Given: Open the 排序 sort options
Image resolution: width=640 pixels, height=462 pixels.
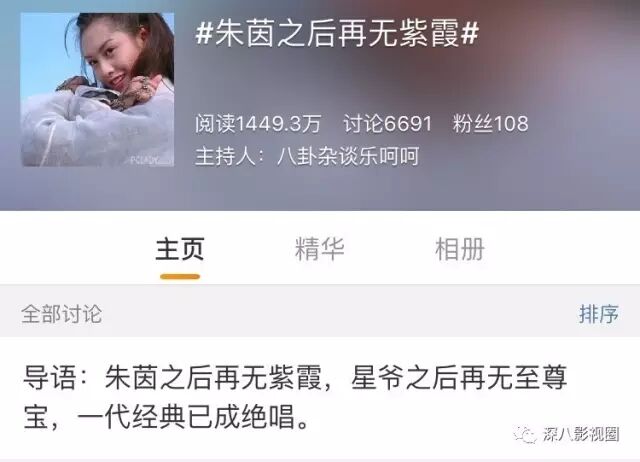Looking at the screenshot, I should 599,314.
